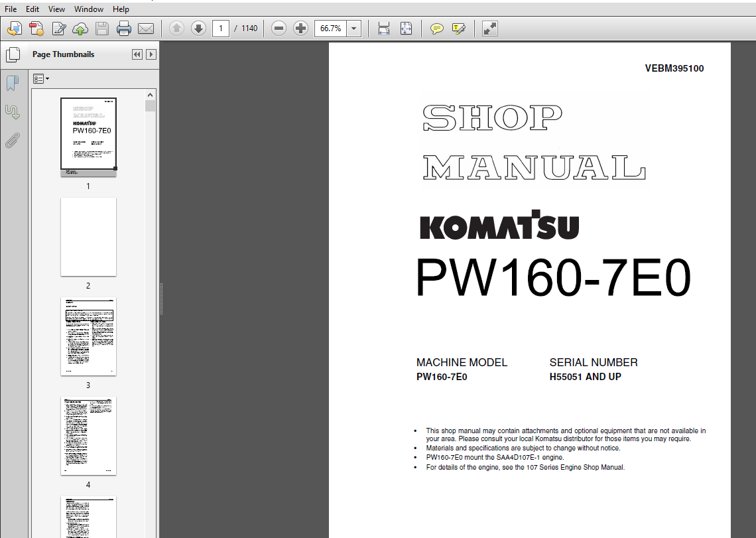Zoom in with the plus button
756x538 pixels.
300,29
